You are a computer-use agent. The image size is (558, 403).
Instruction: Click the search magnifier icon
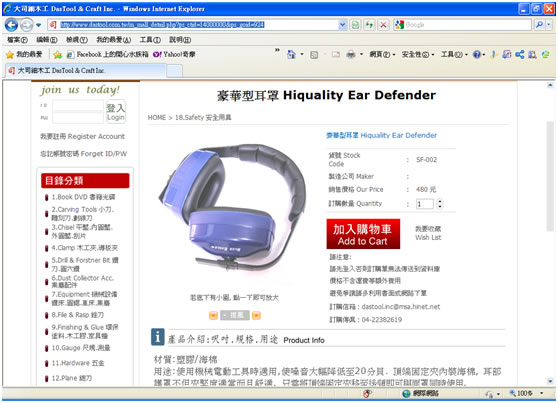click(539, 25)
